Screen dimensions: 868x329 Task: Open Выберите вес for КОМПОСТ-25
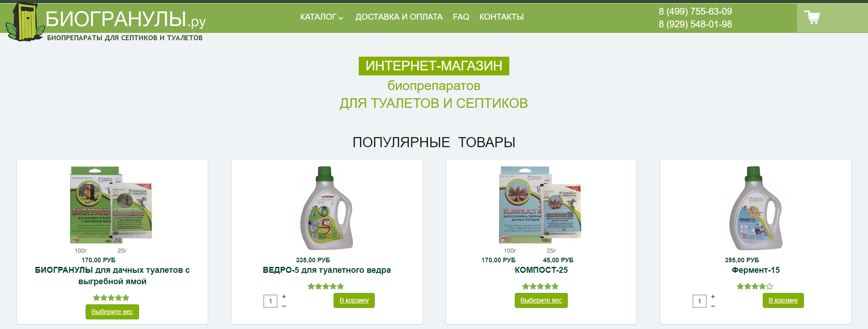click(x=541, y=300)
